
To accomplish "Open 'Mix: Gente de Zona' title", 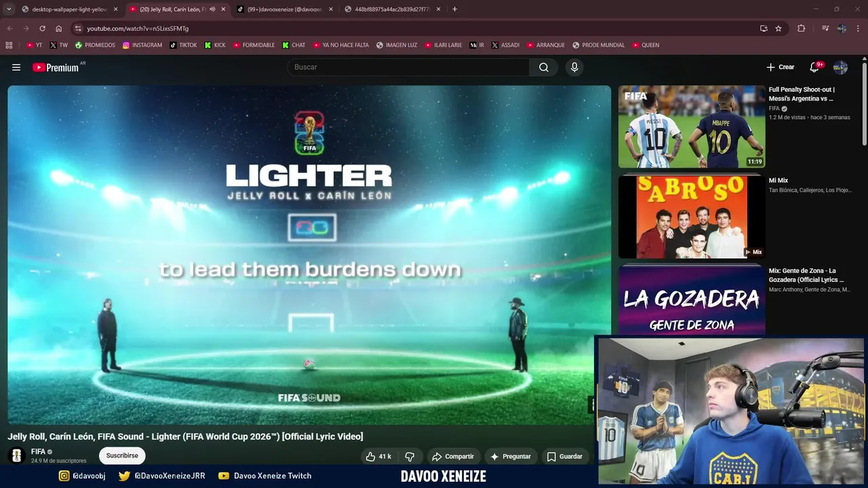I will [x=806, y=275].
